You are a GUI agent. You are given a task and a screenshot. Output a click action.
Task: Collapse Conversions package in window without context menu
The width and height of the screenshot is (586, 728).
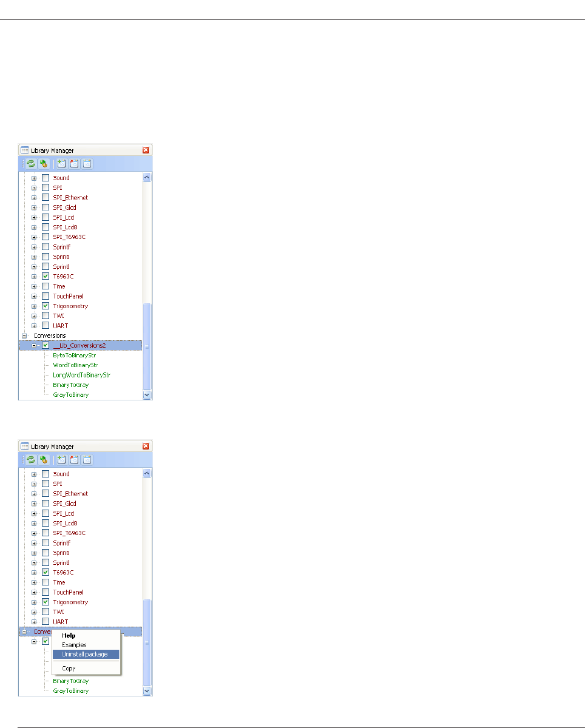point(24,335)
